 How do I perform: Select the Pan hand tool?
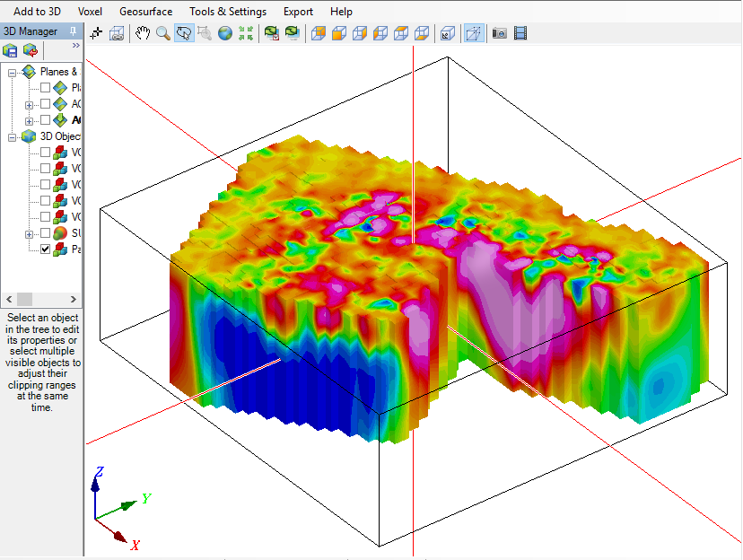pyautogui.click(x=143, y=33)
